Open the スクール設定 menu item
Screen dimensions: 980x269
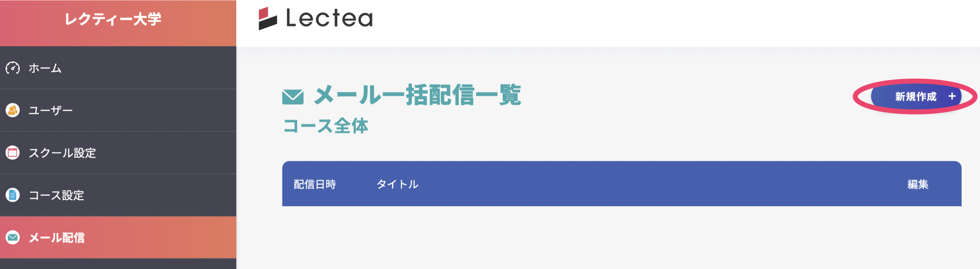pos(62,153)
